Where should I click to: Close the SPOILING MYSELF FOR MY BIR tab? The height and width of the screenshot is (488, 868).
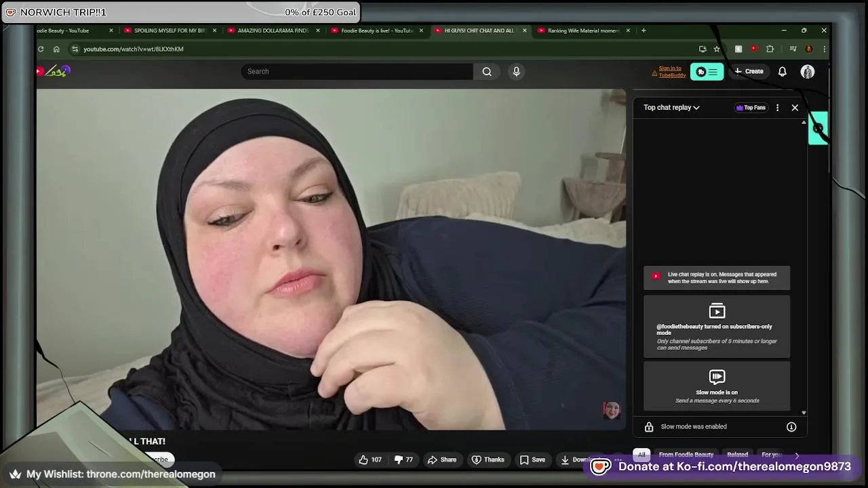pos(215,30)
